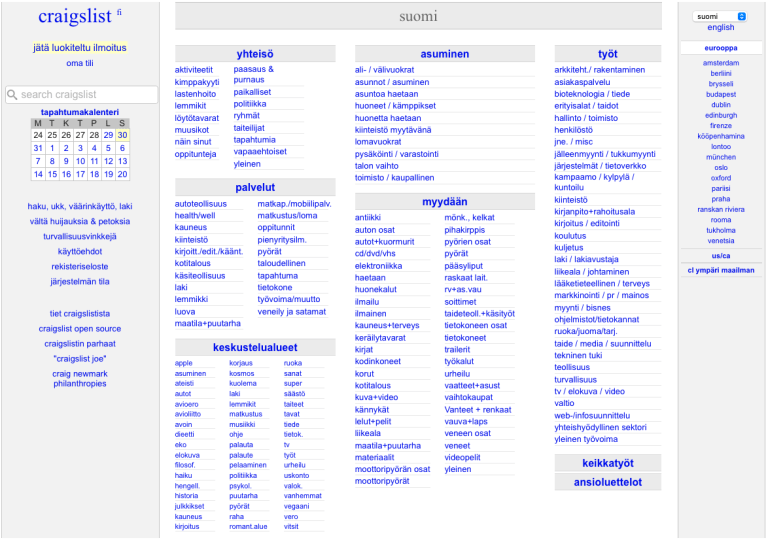The width and height of the screenshot is (768, 540).
Task: Select calendar date 30
Action: pos(122,135)
